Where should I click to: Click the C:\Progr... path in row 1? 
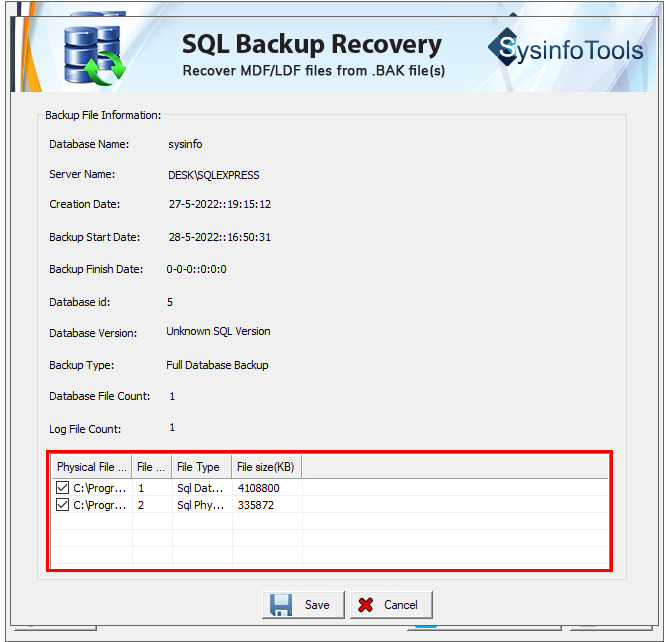100,488
